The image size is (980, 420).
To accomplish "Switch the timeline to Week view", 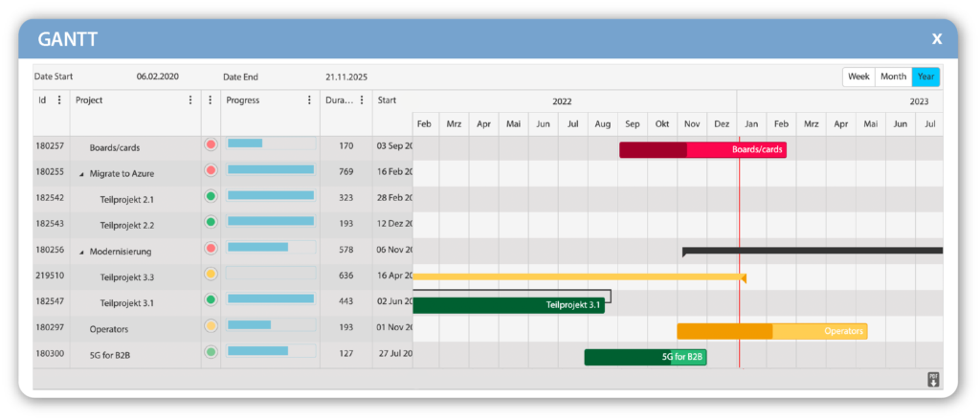I will pyautogui.click(x=858, y=77).
